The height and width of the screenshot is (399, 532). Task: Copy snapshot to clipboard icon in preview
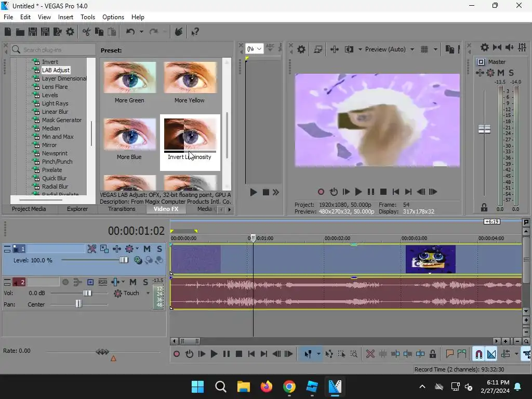click(x=449, y=49)
